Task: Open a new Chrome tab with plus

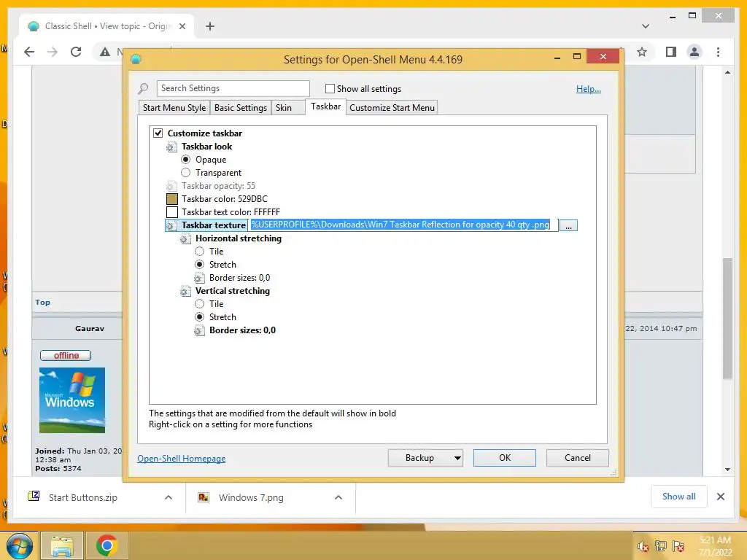Action: [210, 26]
